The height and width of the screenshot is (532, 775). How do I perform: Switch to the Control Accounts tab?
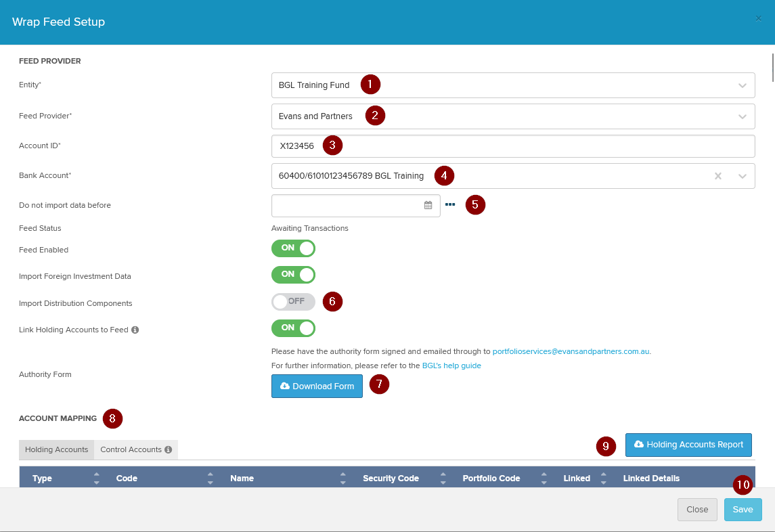136,449
